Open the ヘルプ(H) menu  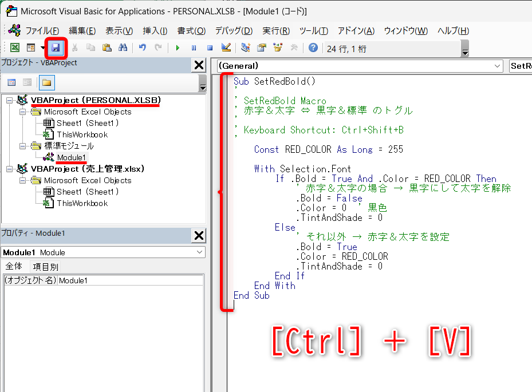[454, 31]
